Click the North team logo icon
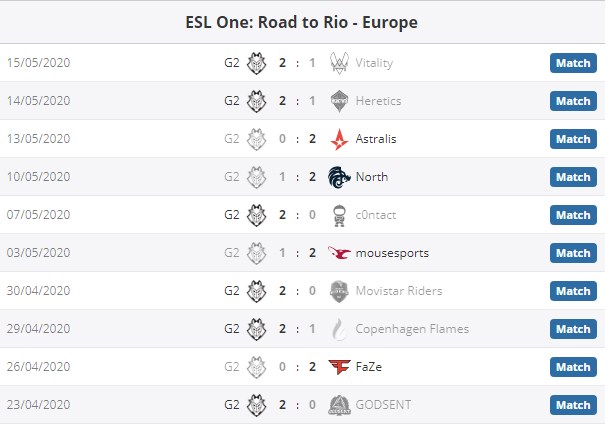 coord(340,177)
